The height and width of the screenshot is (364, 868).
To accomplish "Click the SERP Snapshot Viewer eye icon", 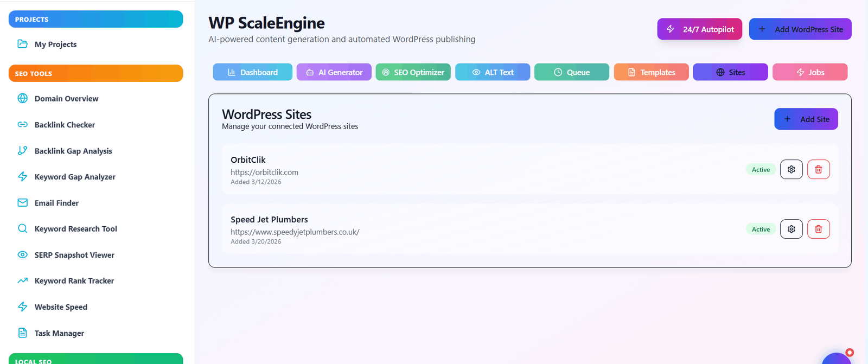I will click(22, 255).
